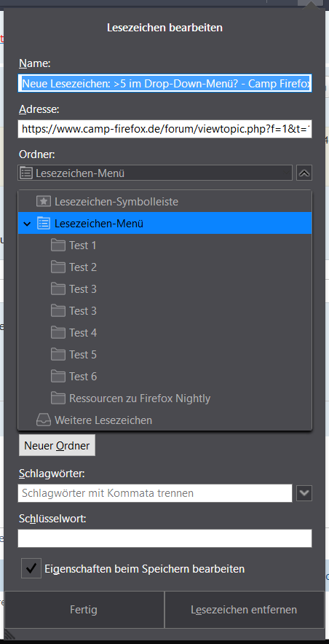Click Lesezeichen entfernen button

pos(244,610)
